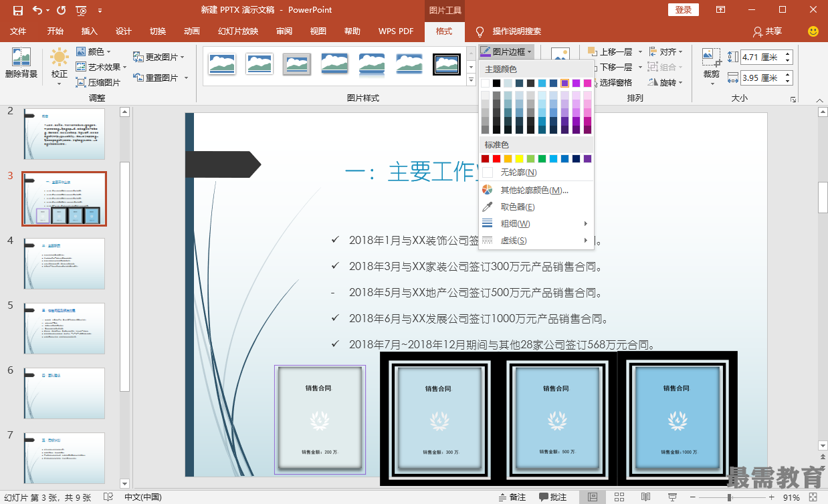This screenshot has height=504, width=828.
Task: Toggle 备注 (Notes) pane in status bar
Action: pos(513,497)
